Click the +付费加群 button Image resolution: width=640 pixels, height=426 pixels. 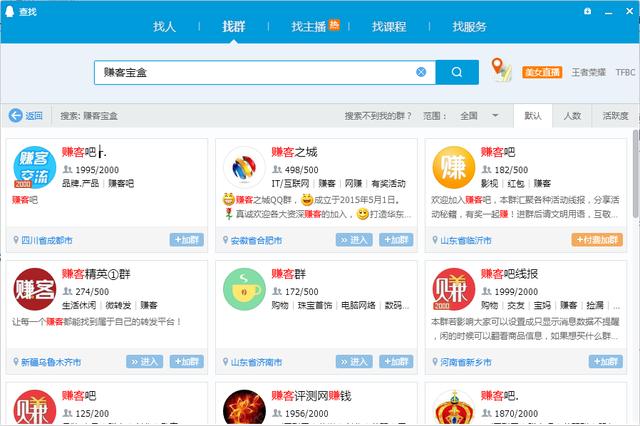(x=597, y=240)
